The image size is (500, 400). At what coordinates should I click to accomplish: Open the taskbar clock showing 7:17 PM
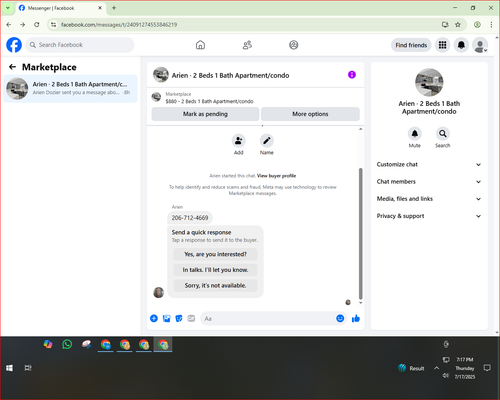pyautogui.click(x=465, y=368)
